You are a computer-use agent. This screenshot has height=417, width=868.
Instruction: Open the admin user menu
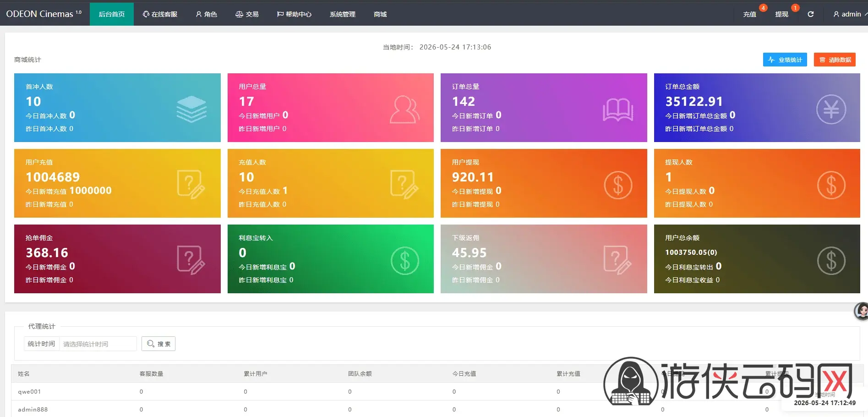(x=850, y=14)
